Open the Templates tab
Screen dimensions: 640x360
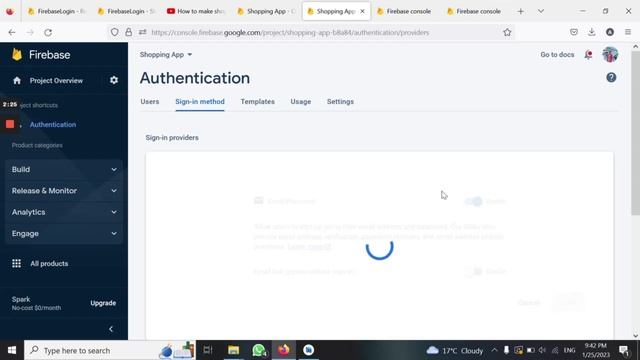click(x=258, y=102)
